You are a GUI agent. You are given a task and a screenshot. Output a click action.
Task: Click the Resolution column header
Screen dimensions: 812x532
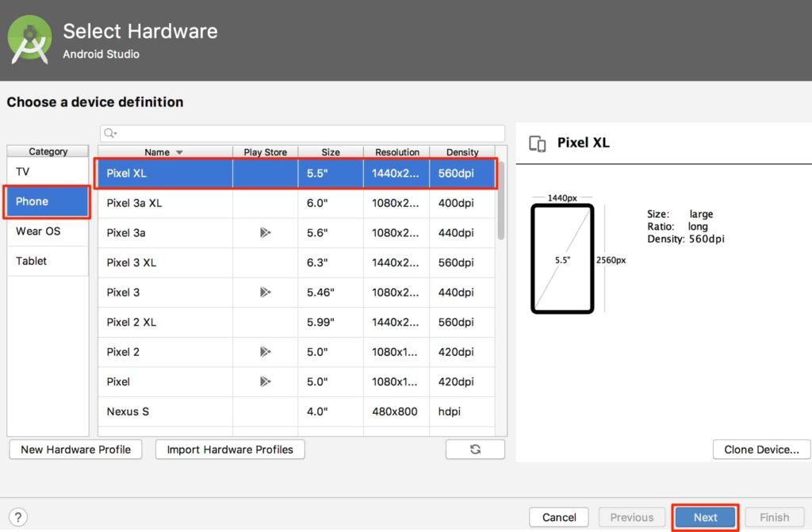point(396,151)
